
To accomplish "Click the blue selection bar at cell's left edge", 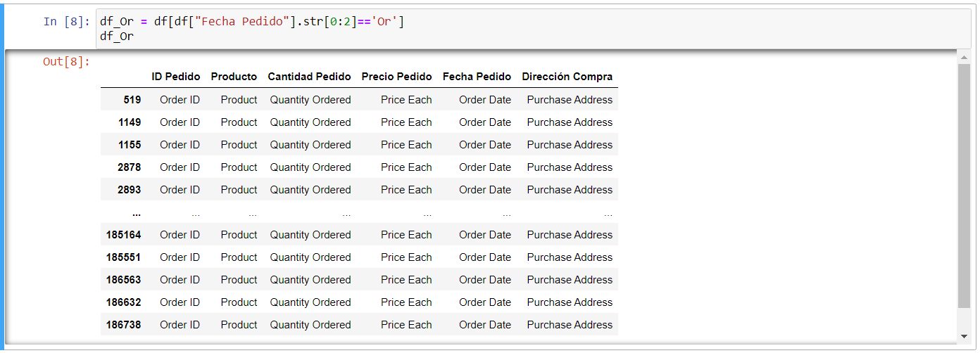I will (2, 176).
